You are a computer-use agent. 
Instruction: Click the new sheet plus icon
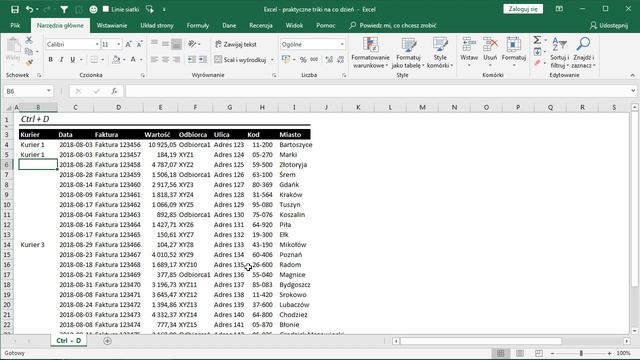107,341
